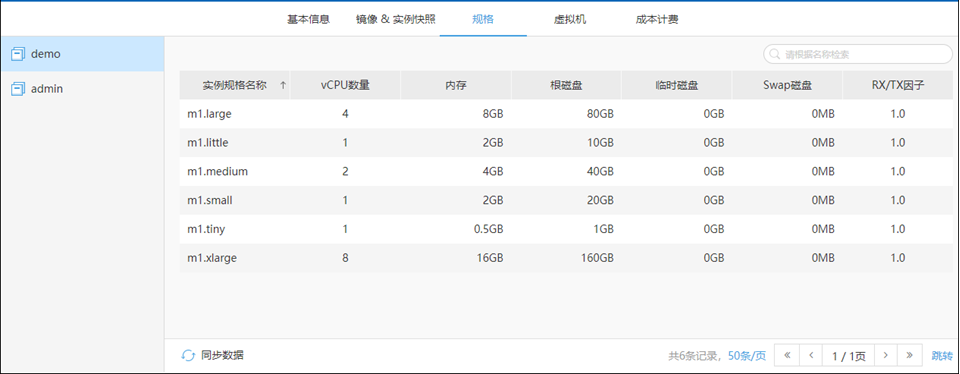The image size is (960, 374).
Task: Click the 1 / 1页 page number box
Action: tap(849, 355)
